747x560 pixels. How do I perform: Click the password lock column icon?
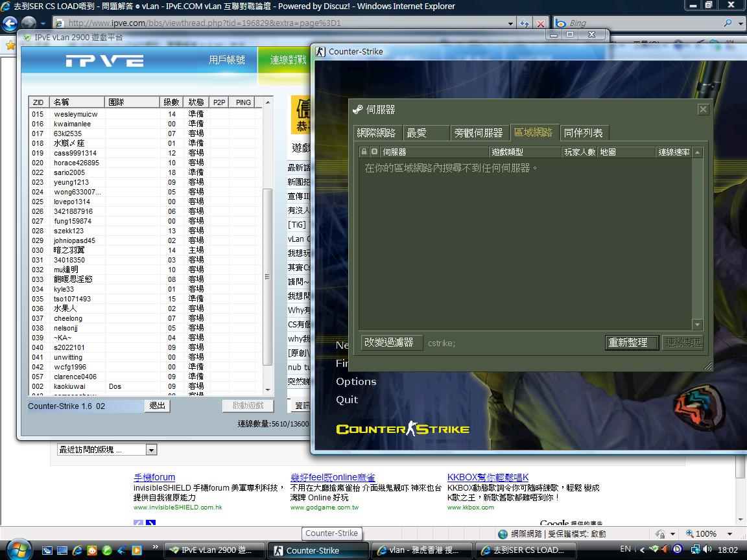(x=364, y=152)
